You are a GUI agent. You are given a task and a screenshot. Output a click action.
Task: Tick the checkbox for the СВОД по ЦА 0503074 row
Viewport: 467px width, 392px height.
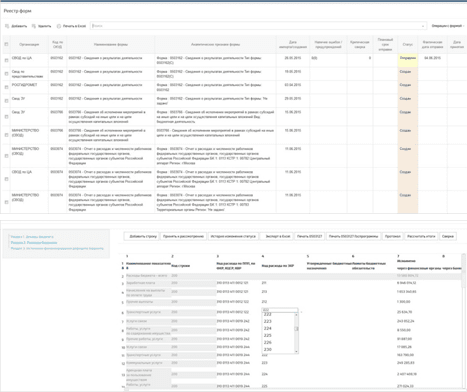[6, 179]
